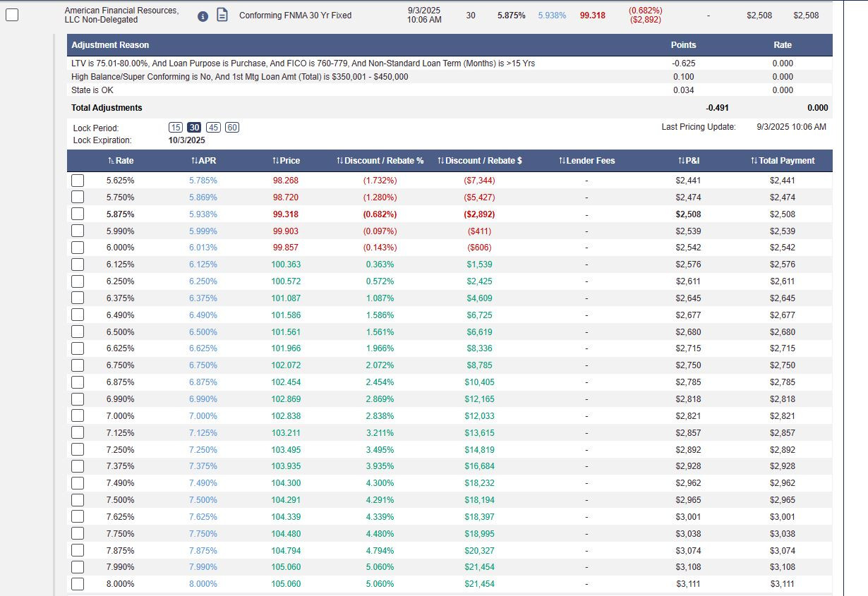Click the info icon beside American Financial Resources
This screenshot has width=868, height=596.
(203, 16)
